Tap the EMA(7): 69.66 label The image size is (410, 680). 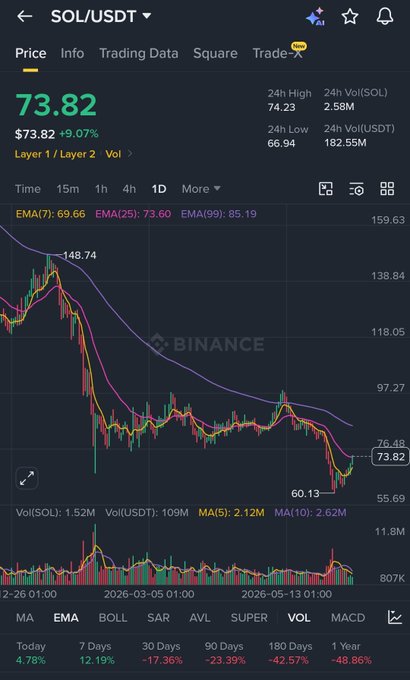click(x=50, y=214)
